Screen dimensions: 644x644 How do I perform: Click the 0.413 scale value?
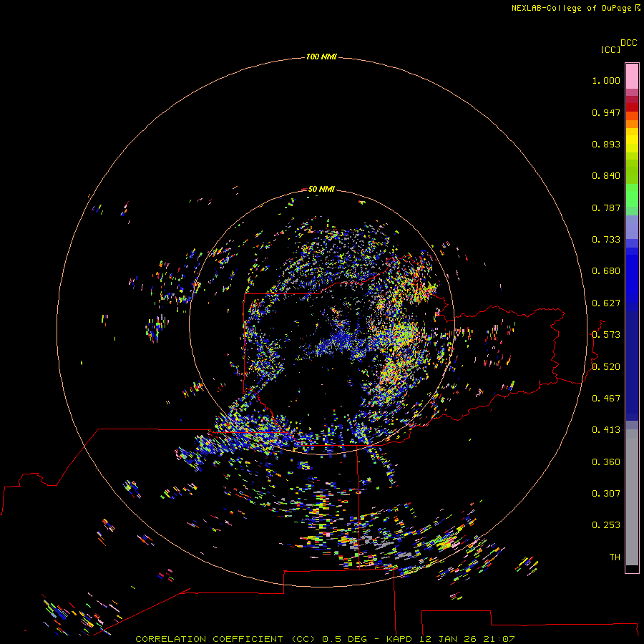[606, 430]
